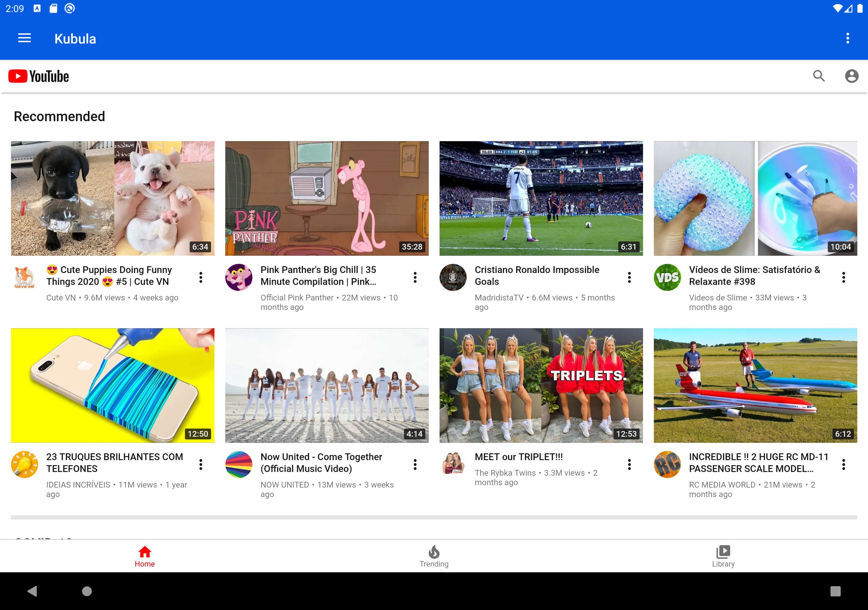Open RC MEDIA WORLD channel avatar
Image resolution: width=868 pixels, height=610 pixels.
point(667,464)
